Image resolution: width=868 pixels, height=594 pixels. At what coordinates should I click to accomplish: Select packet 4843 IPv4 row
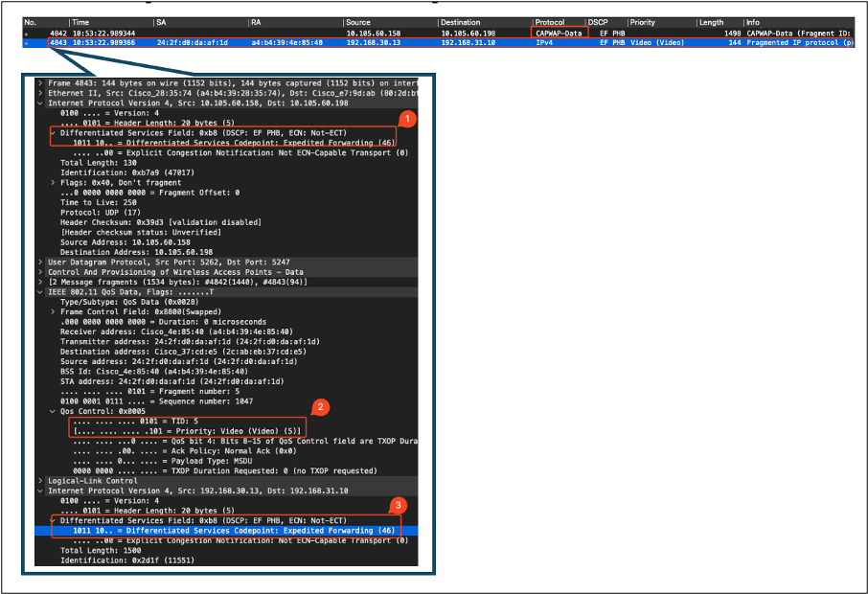[439, 42]
